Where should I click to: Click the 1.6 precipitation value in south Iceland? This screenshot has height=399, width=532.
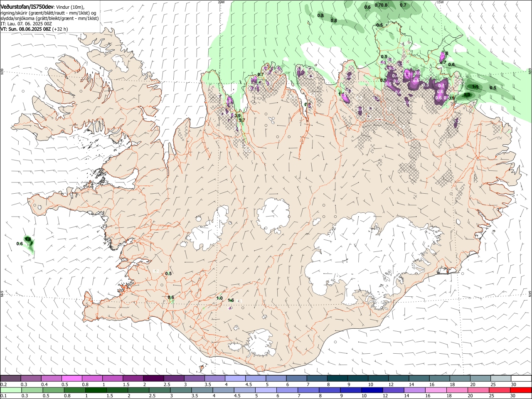click(x=231, y=300)
